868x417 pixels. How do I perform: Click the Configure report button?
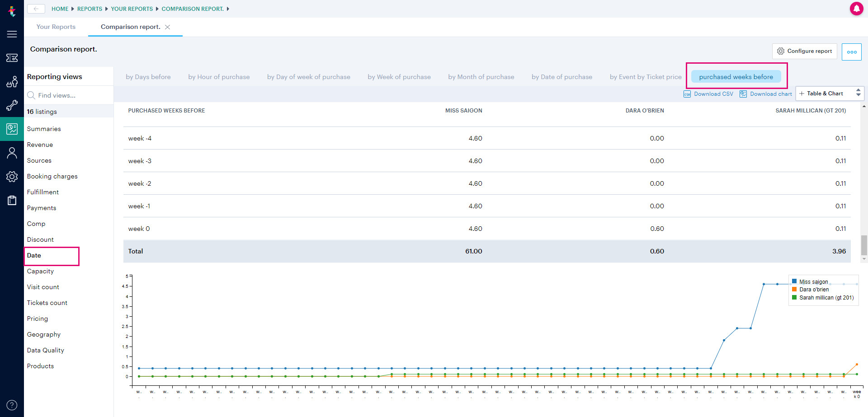point(805,51)
